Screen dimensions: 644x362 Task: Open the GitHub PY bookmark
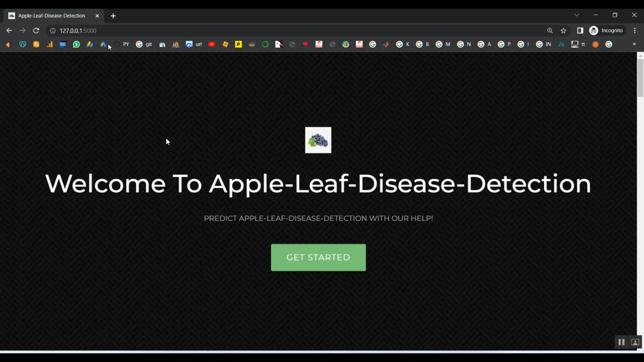pyautogui.click(x=122, y=44)
